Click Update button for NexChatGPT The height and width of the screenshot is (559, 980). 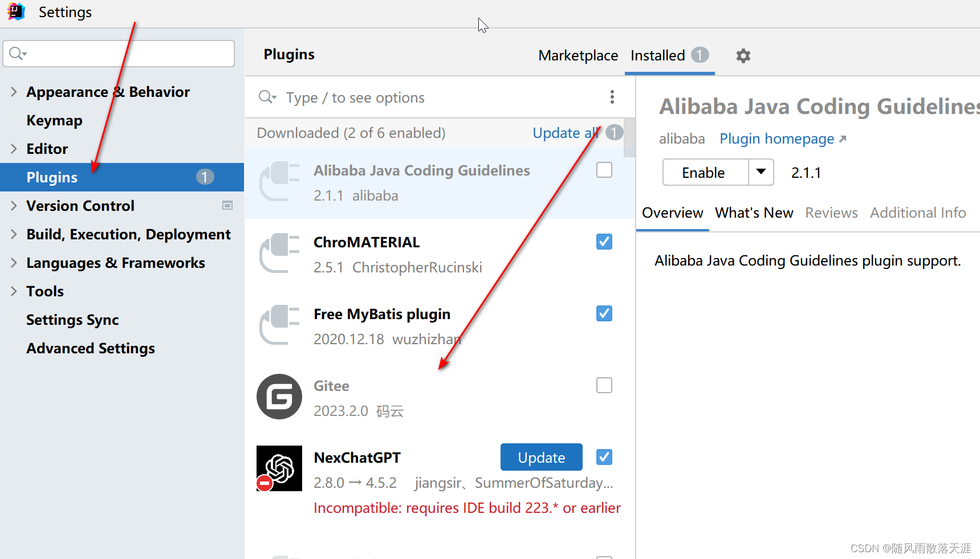point(542,457)
